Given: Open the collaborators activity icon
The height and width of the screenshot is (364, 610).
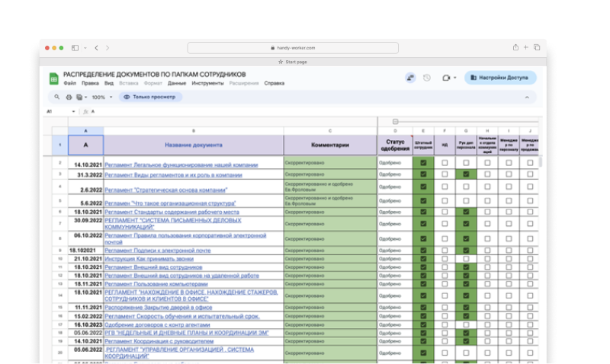Looking at the screenshot, I should click(x=410, y=78).
